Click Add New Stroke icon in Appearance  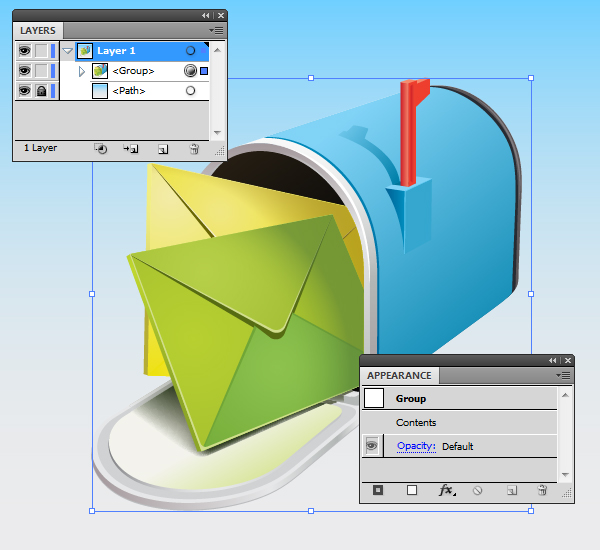378,490
